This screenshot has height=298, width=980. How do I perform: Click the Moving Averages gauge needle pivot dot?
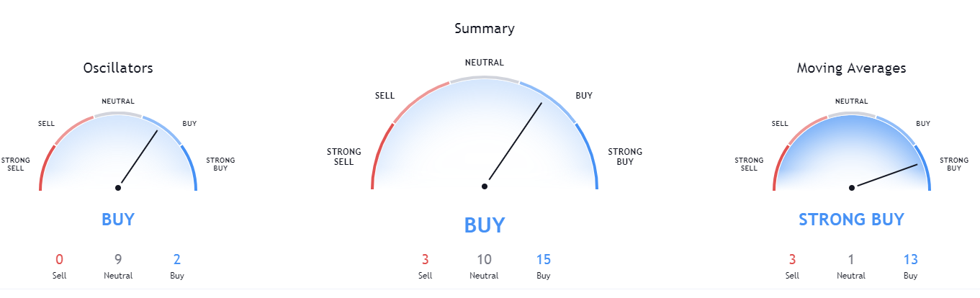[x=852, y=187]
